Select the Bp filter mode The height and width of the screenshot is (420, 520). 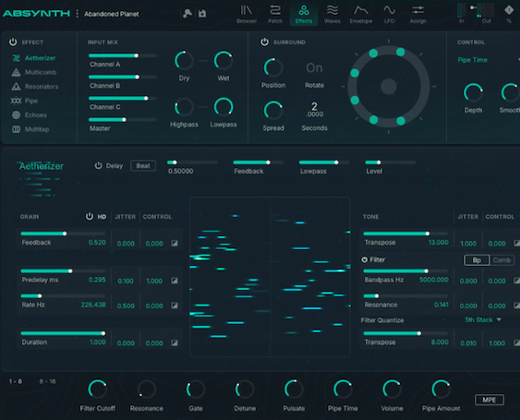point(477,260)
